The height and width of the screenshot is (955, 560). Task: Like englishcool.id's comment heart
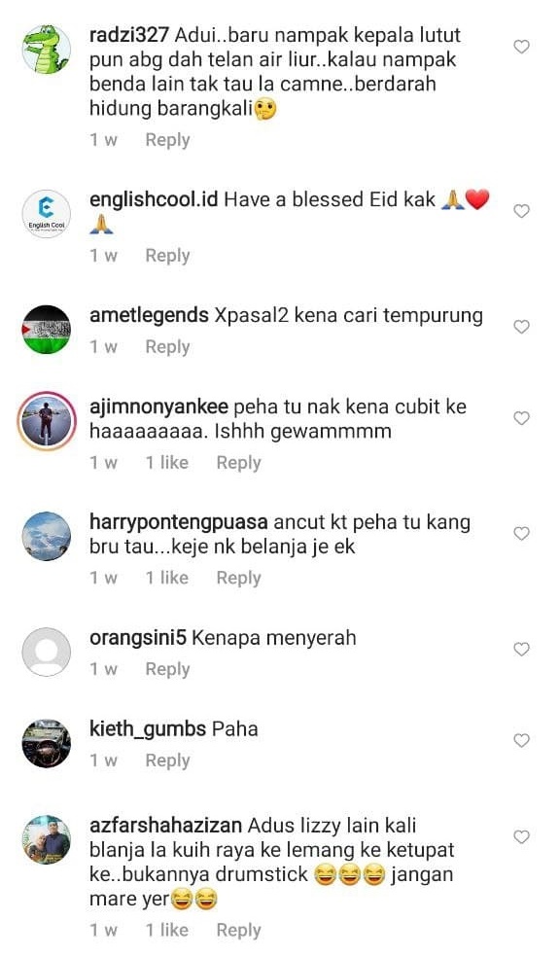[x=522, y=211]
